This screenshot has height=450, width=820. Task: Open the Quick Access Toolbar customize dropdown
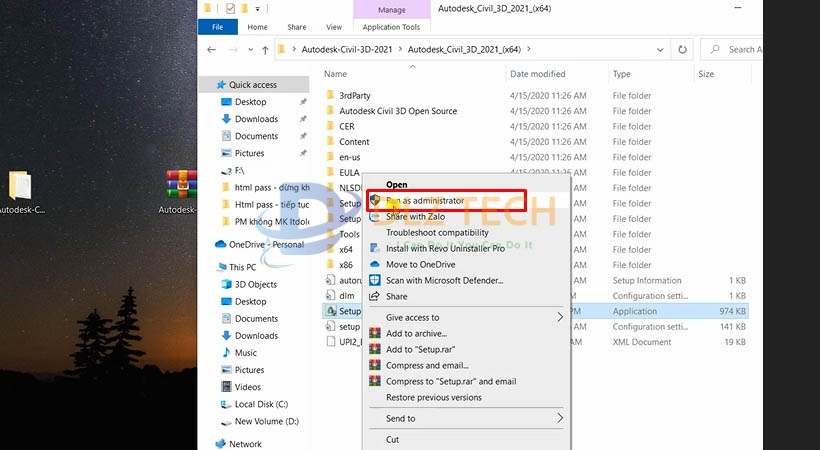click(257, 9)
